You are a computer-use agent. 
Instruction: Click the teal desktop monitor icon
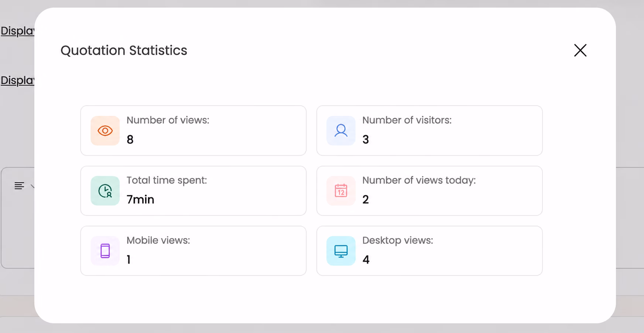341,251
